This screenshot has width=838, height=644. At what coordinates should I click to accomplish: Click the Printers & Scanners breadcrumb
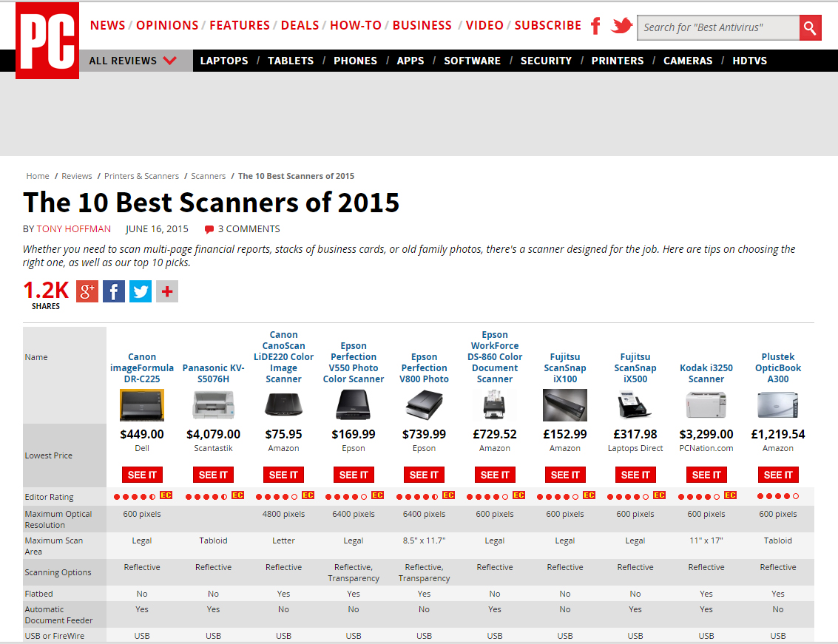(x=141, y=176)
